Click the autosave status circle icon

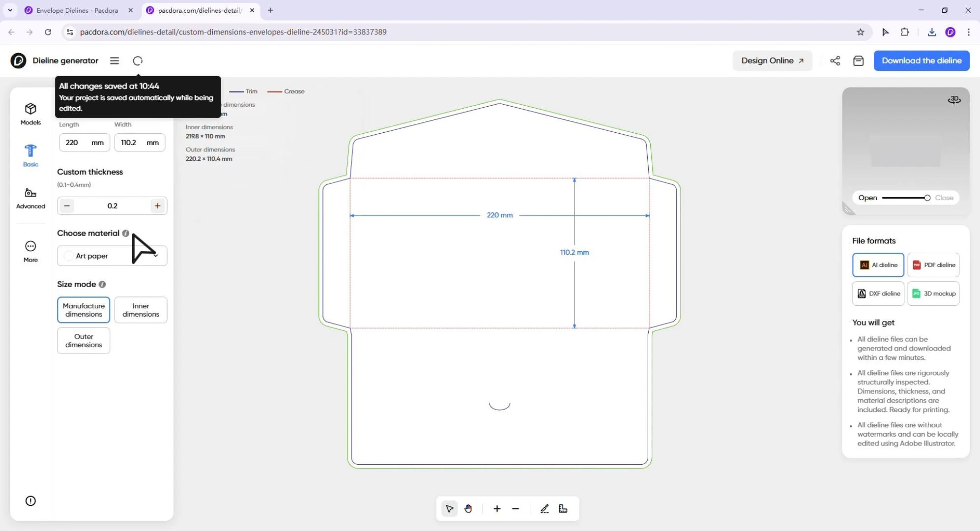138,60
